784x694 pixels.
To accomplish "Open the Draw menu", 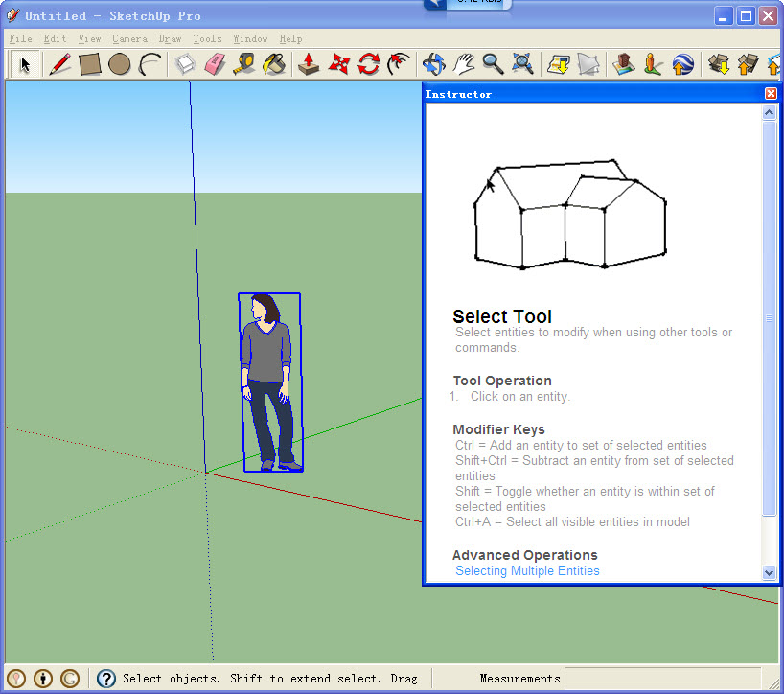I will point(170,39).
